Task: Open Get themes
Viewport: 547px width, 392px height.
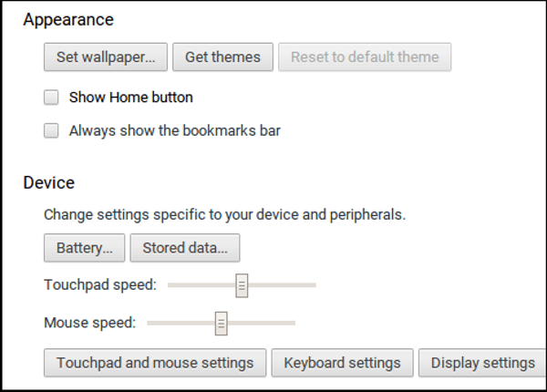Action: click(222, 57)
